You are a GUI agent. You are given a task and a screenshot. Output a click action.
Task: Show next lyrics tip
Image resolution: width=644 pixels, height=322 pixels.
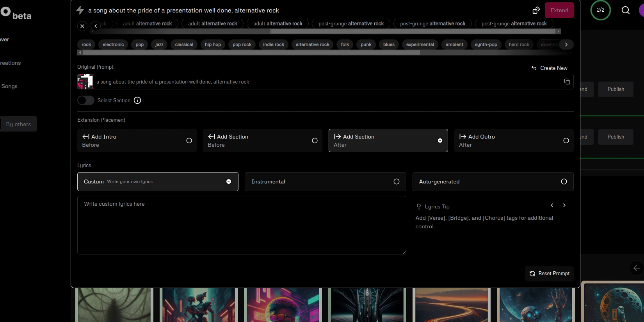564,205
